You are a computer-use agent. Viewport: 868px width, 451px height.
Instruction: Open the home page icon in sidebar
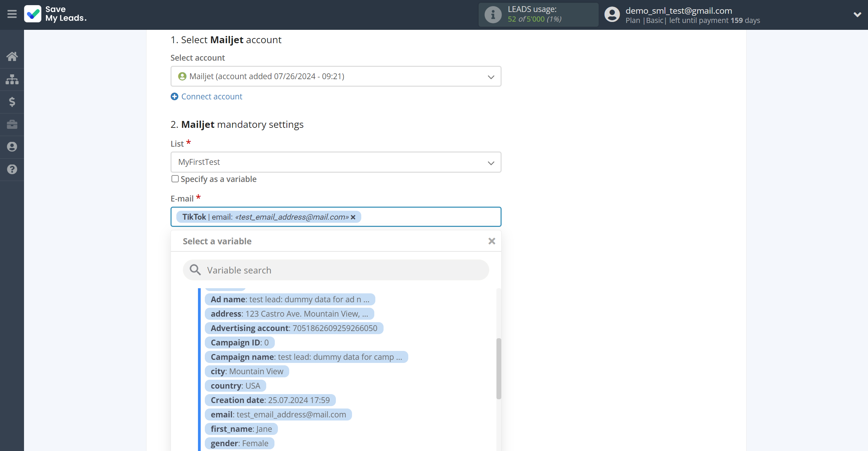12,57
